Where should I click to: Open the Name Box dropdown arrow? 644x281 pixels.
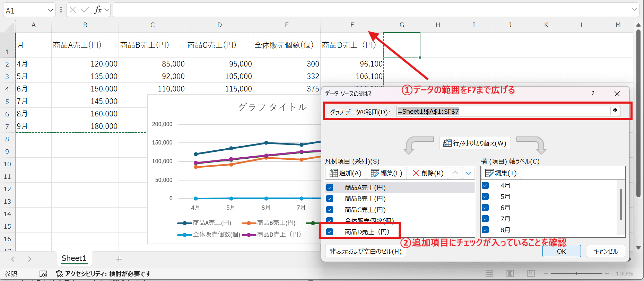tap(51, 10)
